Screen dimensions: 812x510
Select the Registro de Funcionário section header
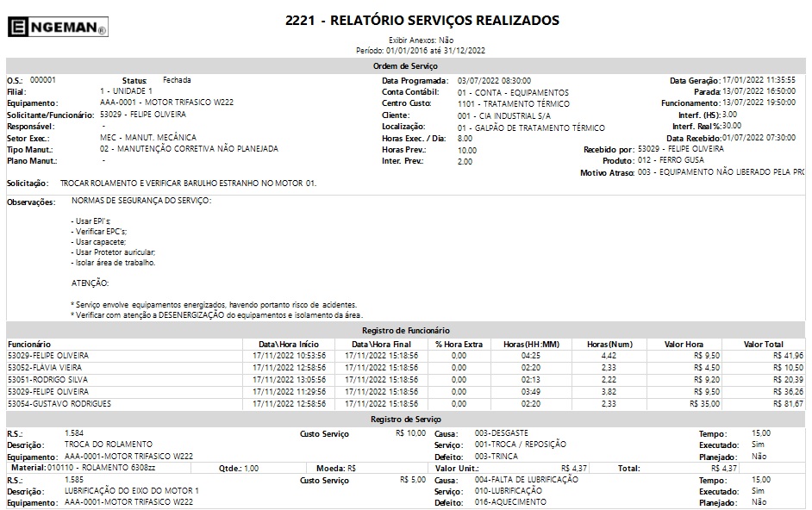click(405, 330)
